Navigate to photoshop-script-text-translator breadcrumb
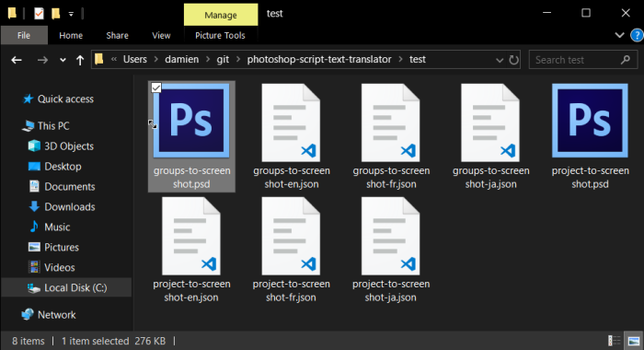This screenshot has width=644, height=350. click(x=319, y=59)
